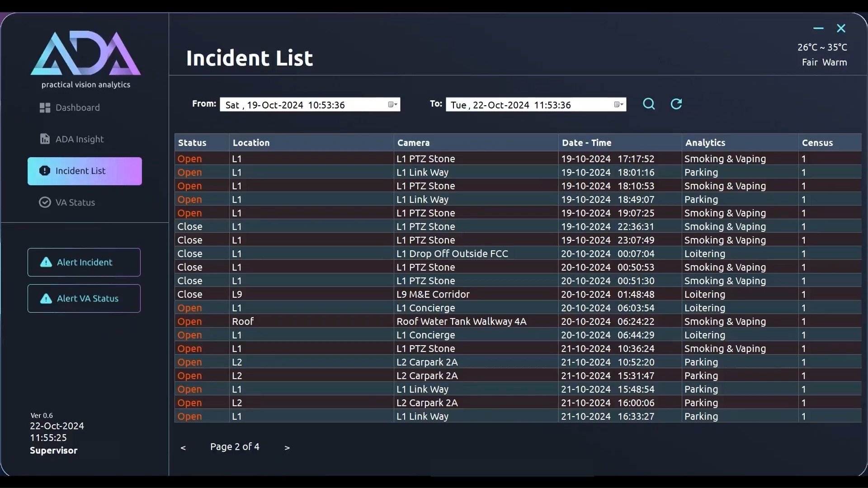868x488 pixels.
Task: Click the Page 2 of 4 indicator
Action: point(235,447)
